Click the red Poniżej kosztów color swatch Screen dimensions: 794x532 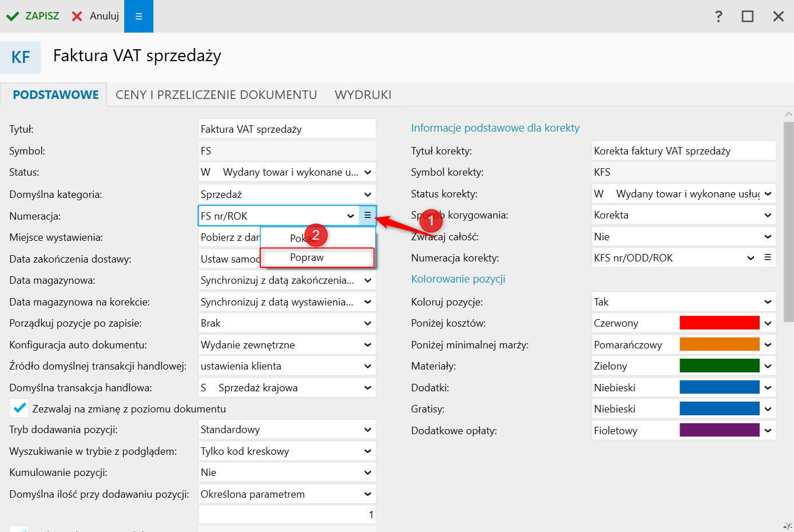[719, 323]
